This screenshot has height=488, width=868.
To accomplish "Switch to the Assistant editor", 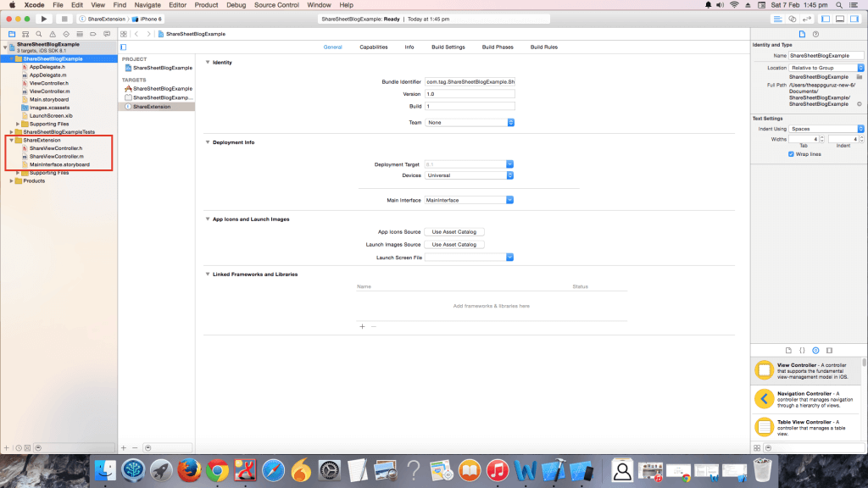I will click(793, 19).
